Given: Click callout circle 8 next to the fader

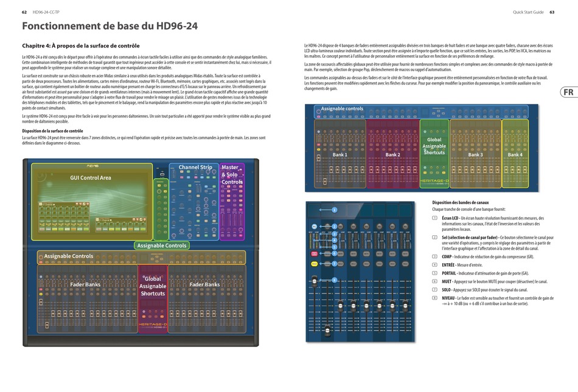Looking at the screenshot, I should tap(335, 280).
